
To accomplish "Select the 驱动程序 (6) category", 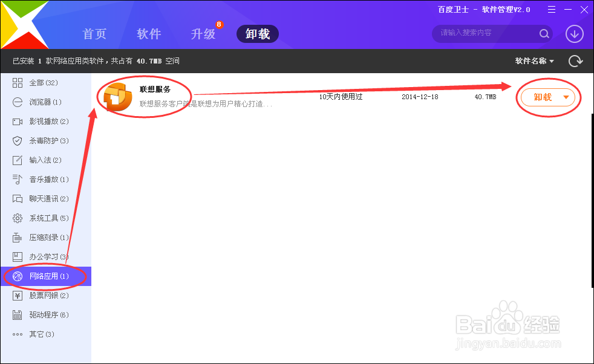I will (46, 315).
